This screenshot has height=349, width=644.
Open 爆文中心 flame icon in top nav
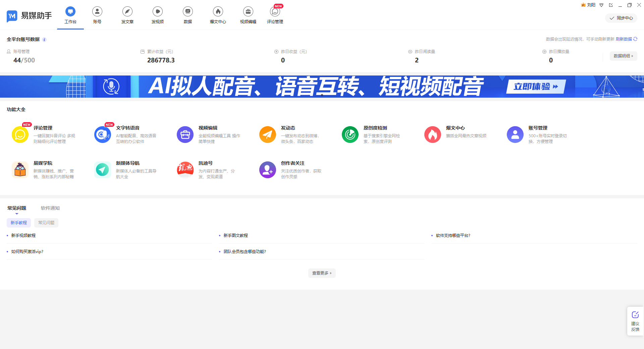pyautogui.click(x=218, y=15)
